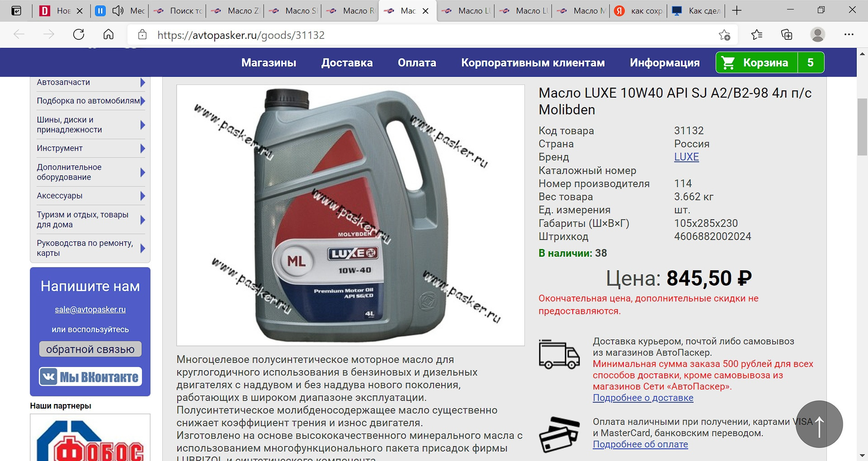This screenshot has width=868, height=461.
Task: Click the shopping cart icon
Action: (x=728, y=62)
